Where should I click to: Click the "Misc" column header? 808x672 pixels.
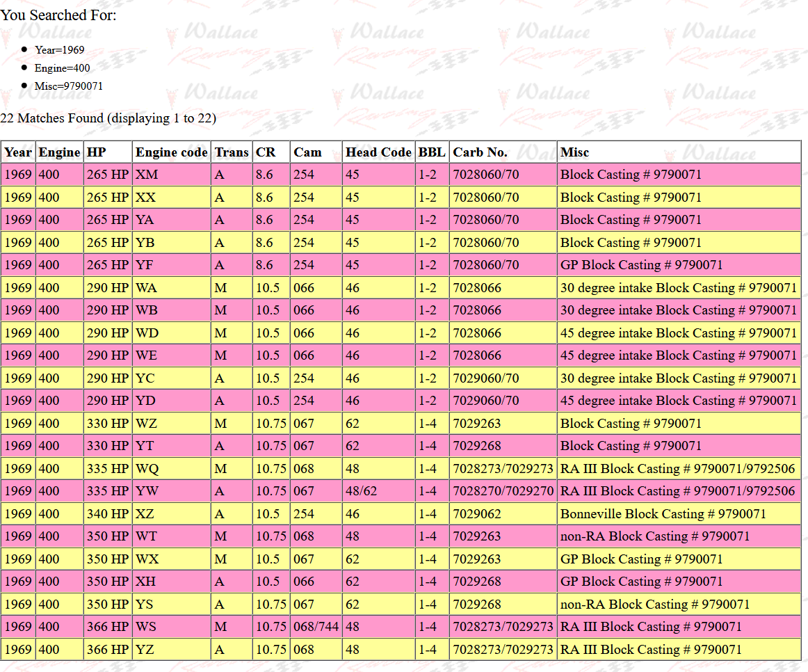click(574, 152)
